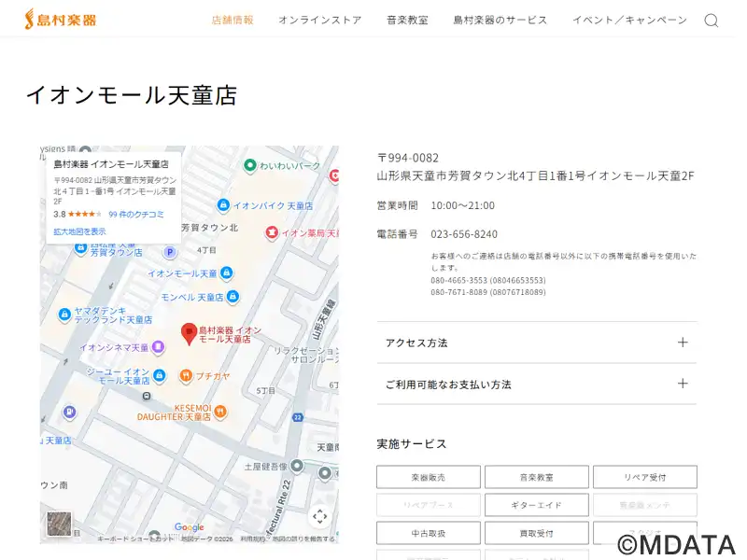Viewport: 747px width, 560px height.
Task: Switch map to satellite layer thumbnail
Action: (59, 523)
